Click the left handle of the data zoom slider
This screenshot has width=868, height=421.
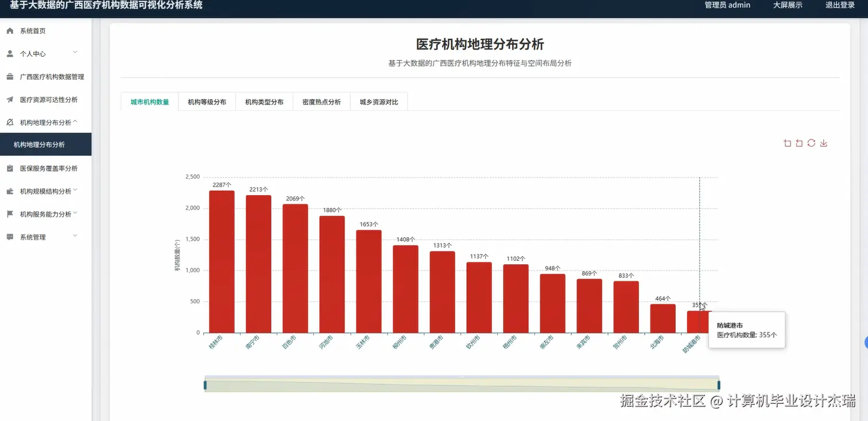point(205,385)
